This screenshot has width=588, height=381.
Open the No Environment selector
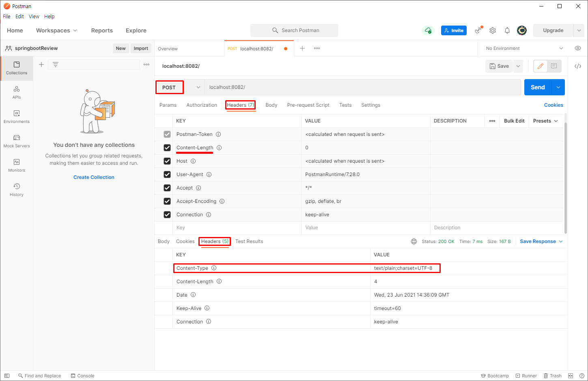(x=524, y=48)
